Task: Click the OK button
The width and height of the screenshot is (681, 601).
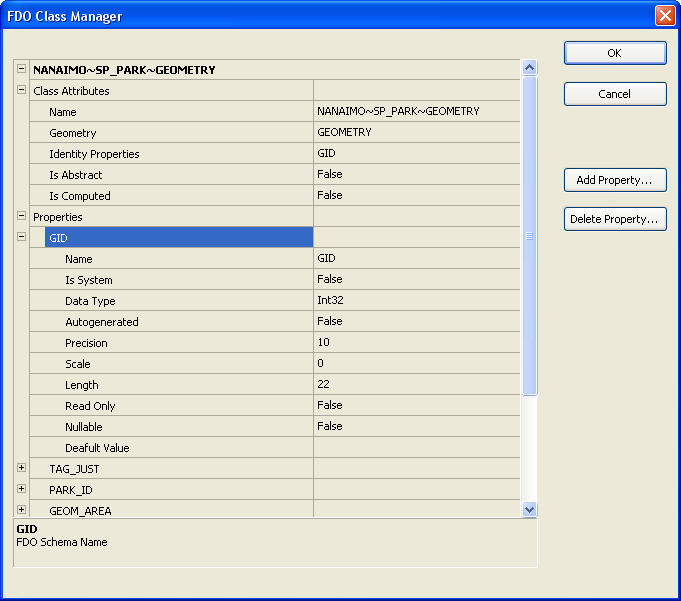Action: 615,53
